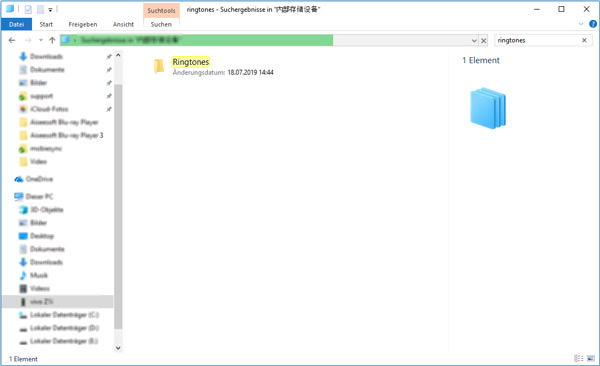Screen dimensions: 600x366
Task: Open the Freigeben ribbon tab
Action: [x=83, y=24]
